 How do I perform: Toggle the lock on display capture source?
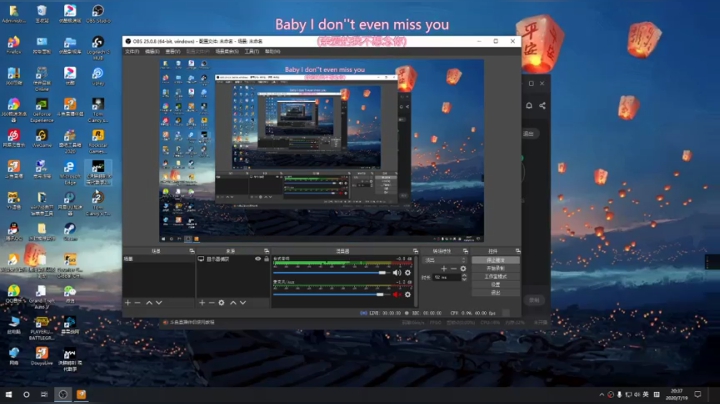pos(266,259)
